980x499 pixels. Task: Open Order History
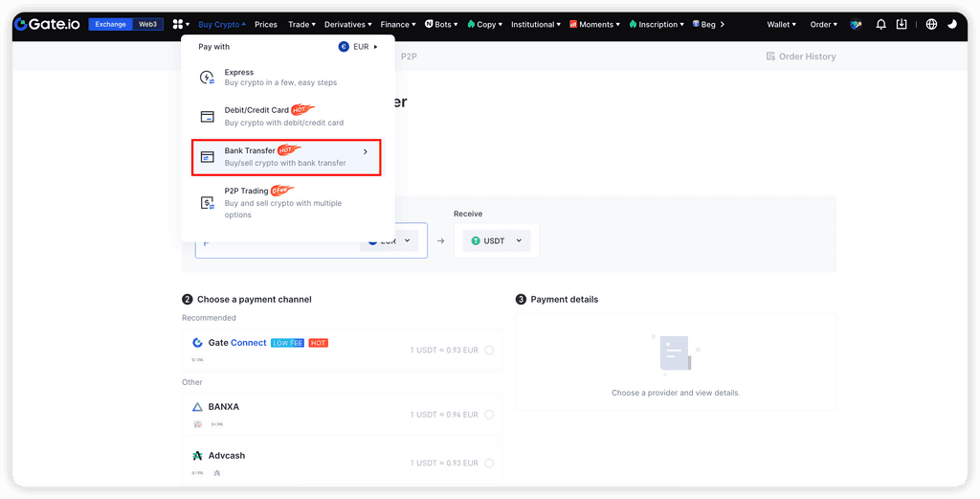click(801, 57)
